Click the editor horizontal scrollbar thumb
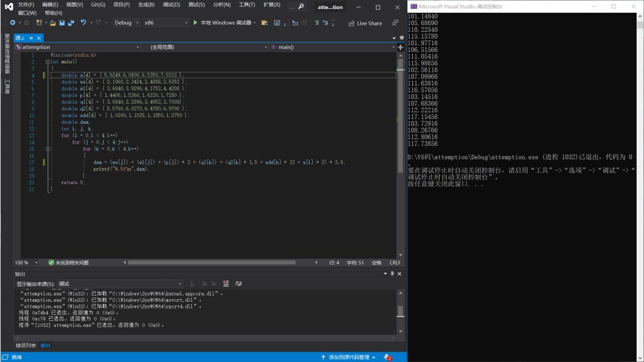Viewport: 644px width, 362px height. [211, 262]
